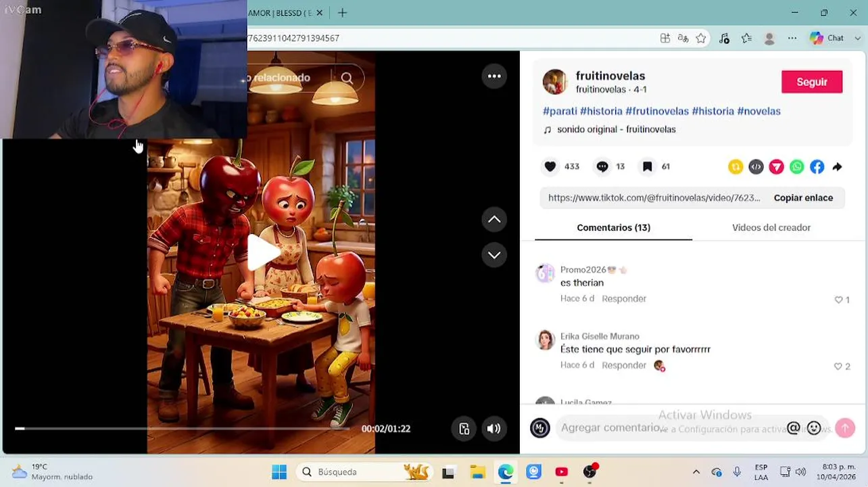
Task: Open fruitinovelas profile picture
Action: (555, 82)
